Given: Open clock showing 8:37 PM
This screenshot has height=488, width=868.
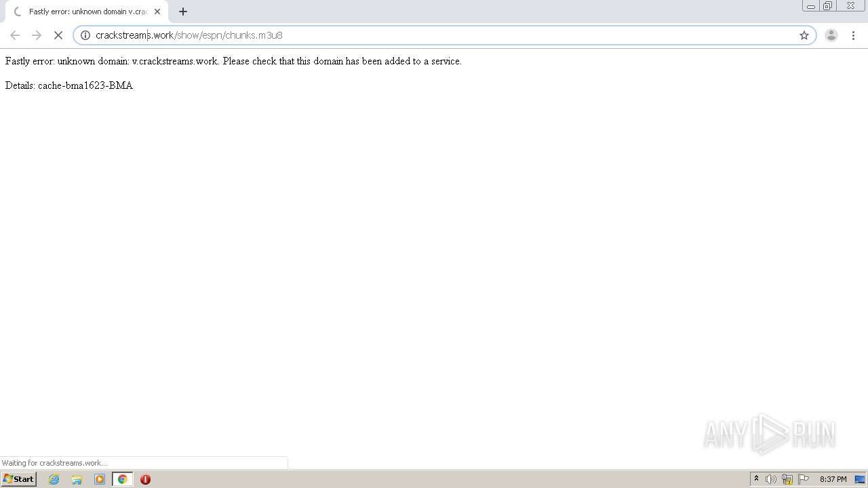Looking at the screenshot, I should point(833,479).
